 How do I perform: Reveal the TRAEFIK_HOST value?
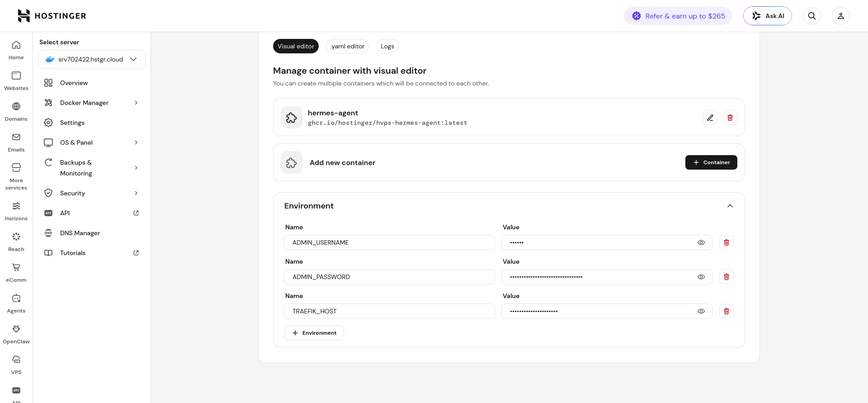(x=701, y=311)
